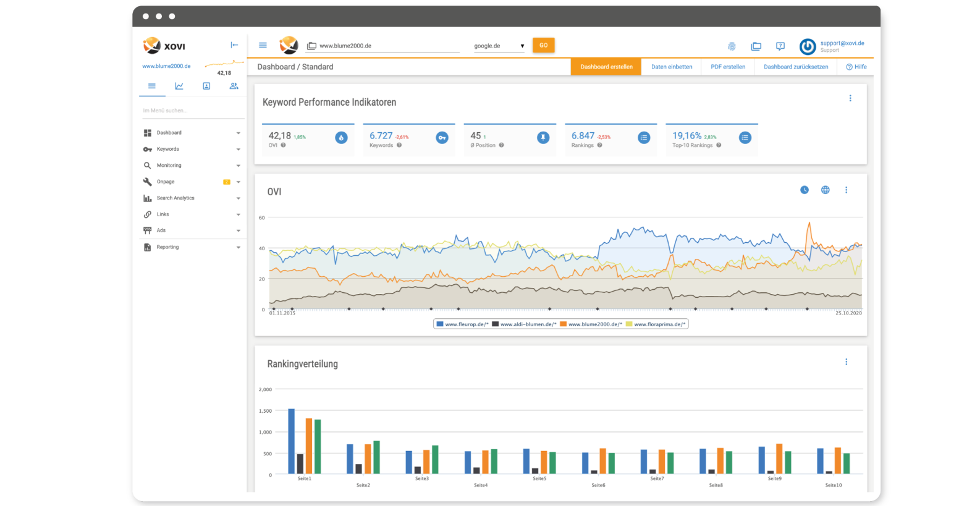Click the Dashboard grid icon in sidebar

pos(147,133)
